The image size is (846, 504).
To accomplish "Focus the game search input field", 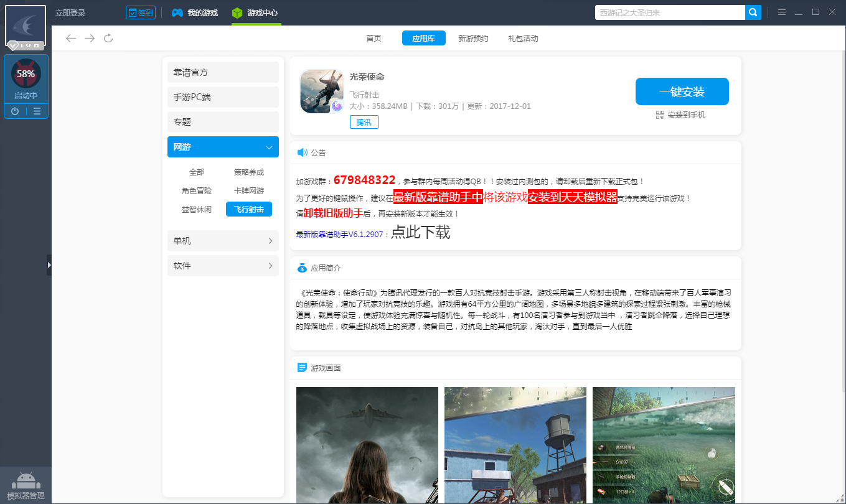I will coord(670,12).
